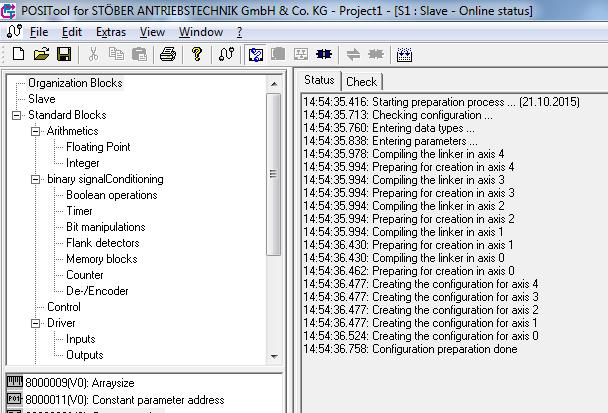Select Organization Blocks in the tree

pos(75,83)
